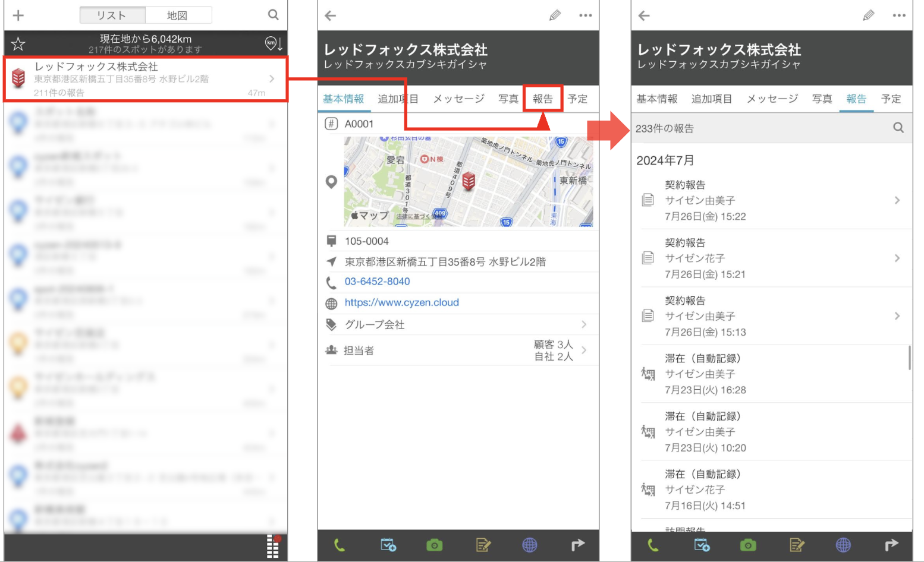
Task: Open the three-dot menu on right screen
Action: tap(899, 15)
